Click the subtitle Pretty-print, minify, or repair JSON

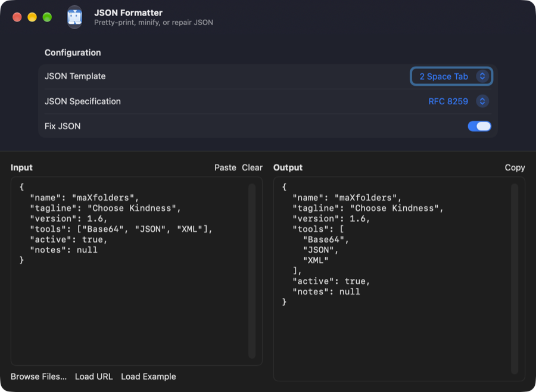[x=154, y=23]
